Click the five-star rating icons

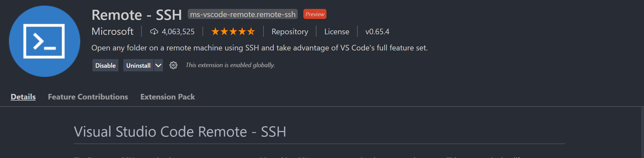pos(233,31)
